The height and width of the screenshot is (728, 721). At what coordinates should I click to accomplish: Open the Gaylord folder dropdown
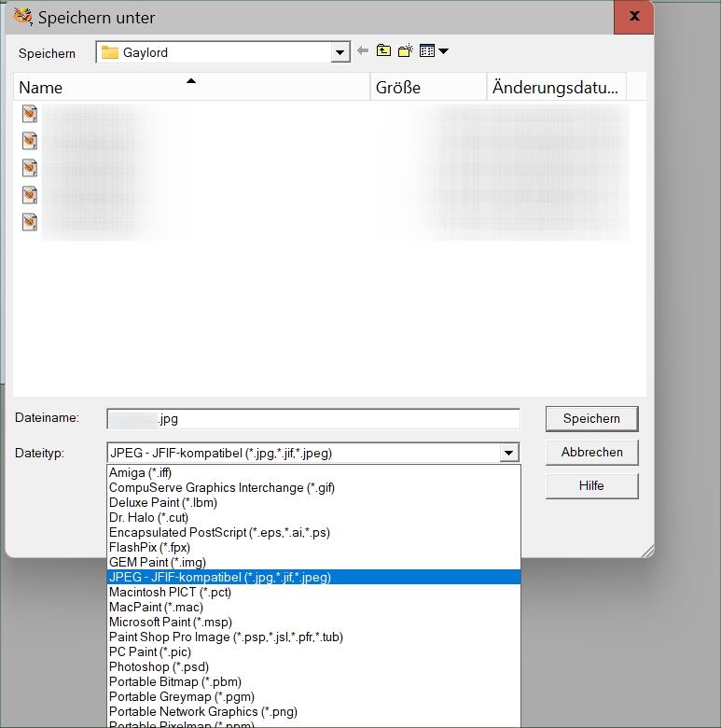click(340, 52)
